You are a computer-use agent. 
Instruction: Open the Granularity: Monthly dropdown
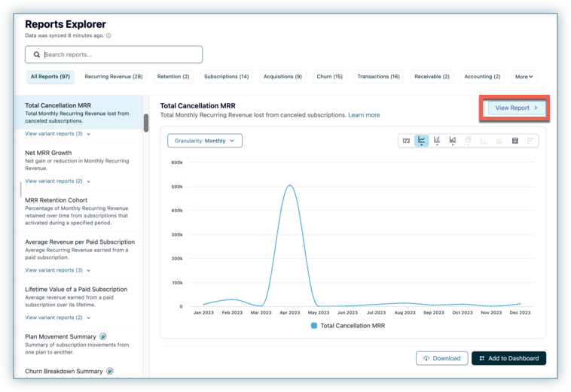tap(205, 141)
